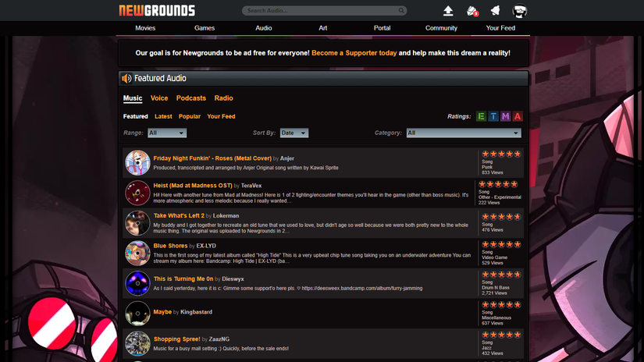Open Blue Shores song
This screenshot has width=644, height=362.
[x=170, y=246]
